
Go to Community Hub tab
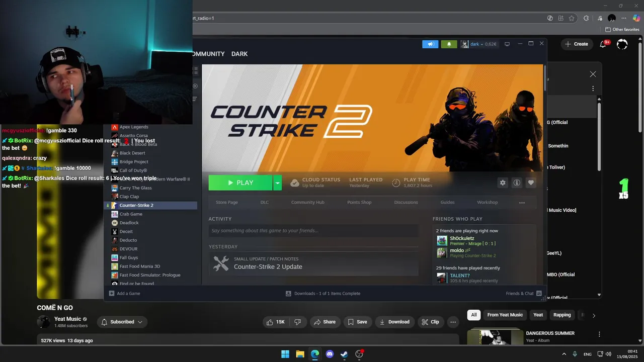[x=307, y=202]
